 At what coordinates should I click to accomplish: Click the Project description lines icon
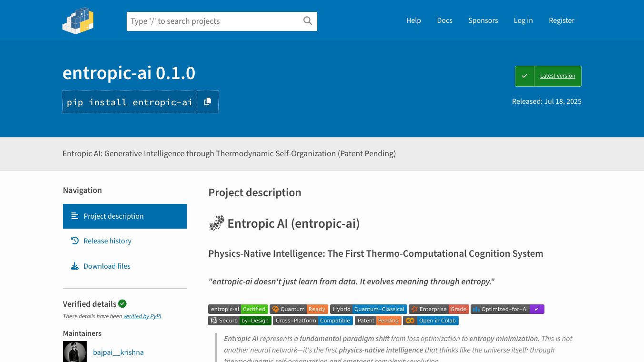(x=75, y=216)
